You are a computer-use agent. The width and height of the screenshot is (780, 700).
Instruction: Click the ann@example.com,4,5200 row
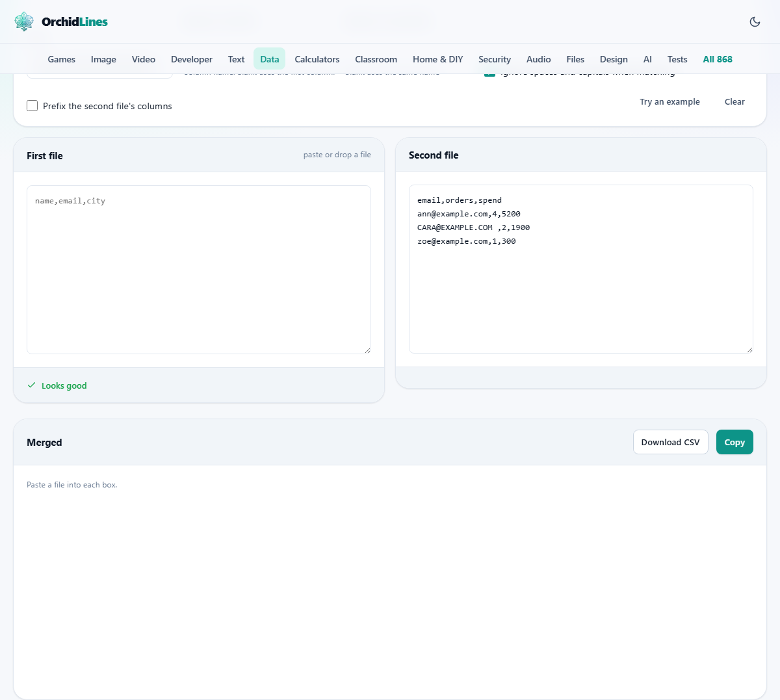469,214
